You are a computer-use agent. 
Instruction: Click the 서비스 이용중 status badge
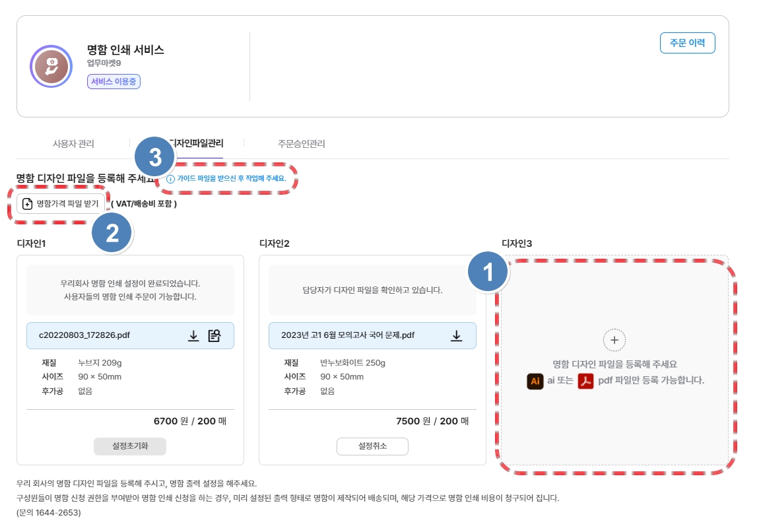pos(114,81)
